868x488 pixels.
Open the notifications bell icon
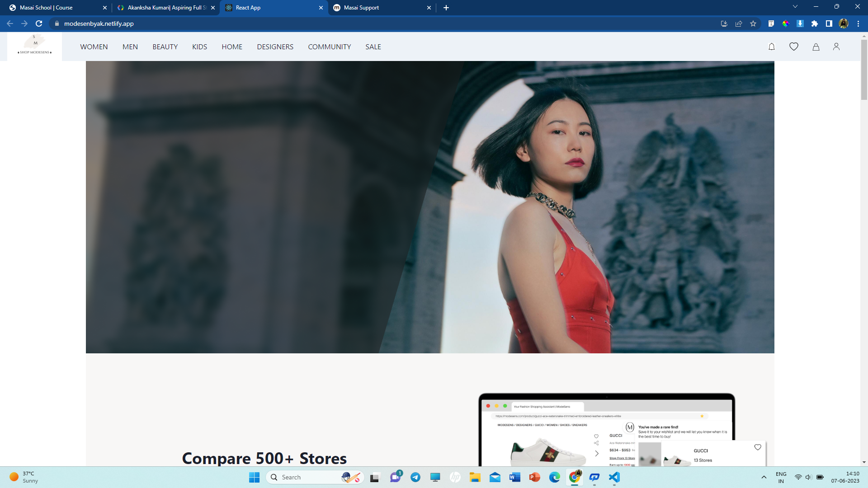click(x=772, y=47)
